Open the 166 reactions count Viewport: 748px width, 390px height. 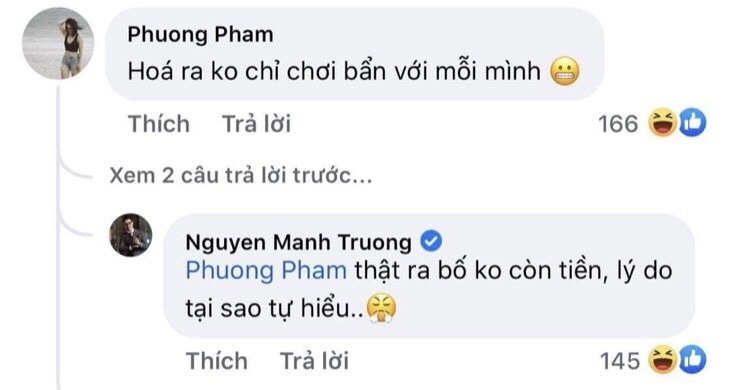coord(618,124)
